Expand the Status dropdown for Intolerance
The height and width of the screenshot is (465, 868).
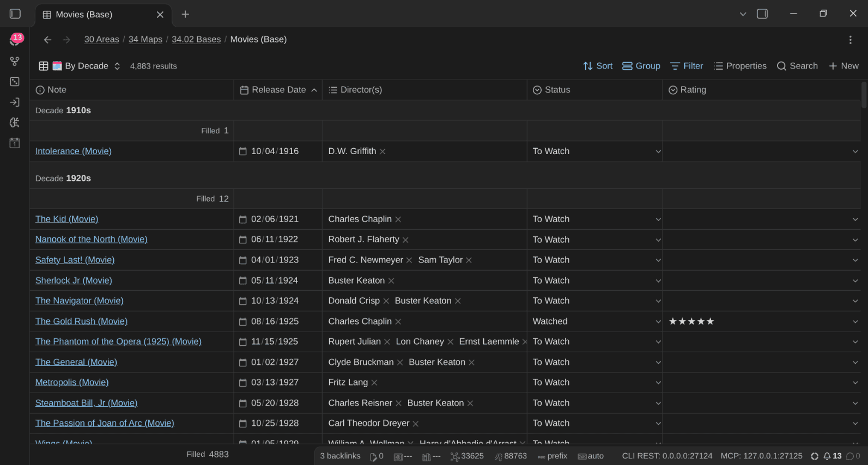(658, 151)
